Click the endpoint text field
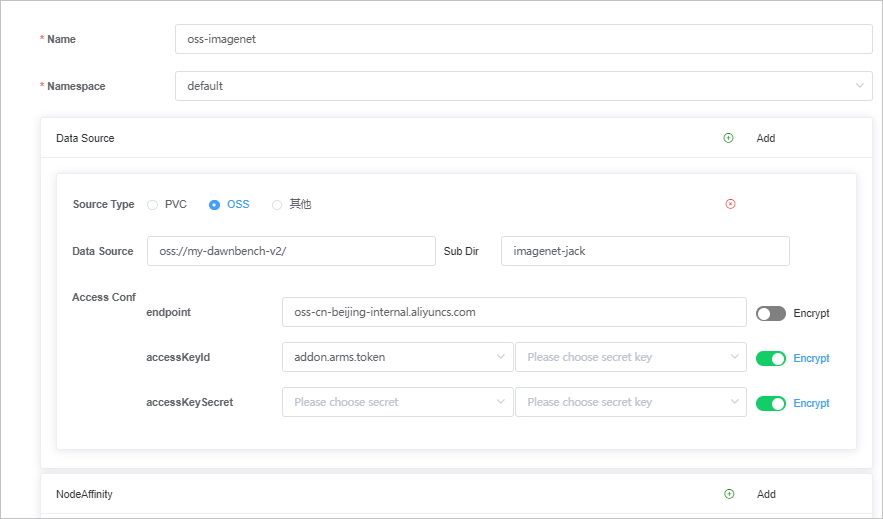 pos(514,312)
